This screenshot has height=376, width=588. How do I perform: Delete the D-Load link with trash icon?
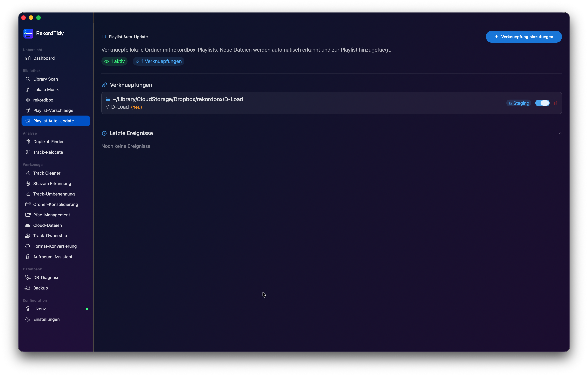pyautogui.click(x=556, y=103)
